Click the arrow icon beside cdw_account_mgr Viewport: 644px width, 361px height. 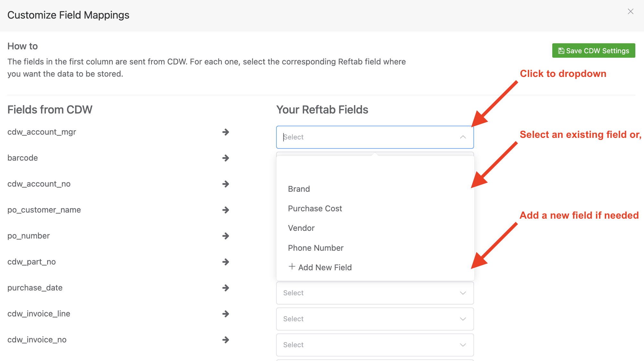226,132
